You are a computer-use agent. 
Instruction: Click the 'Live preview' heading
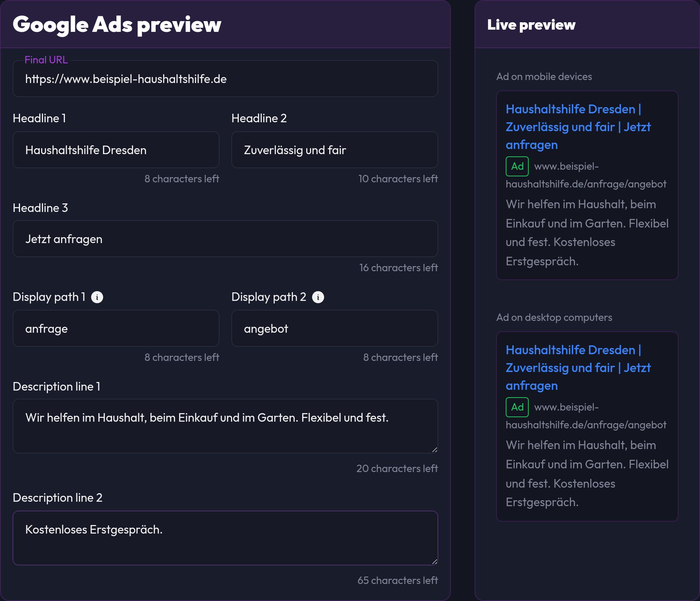[531, 25]
